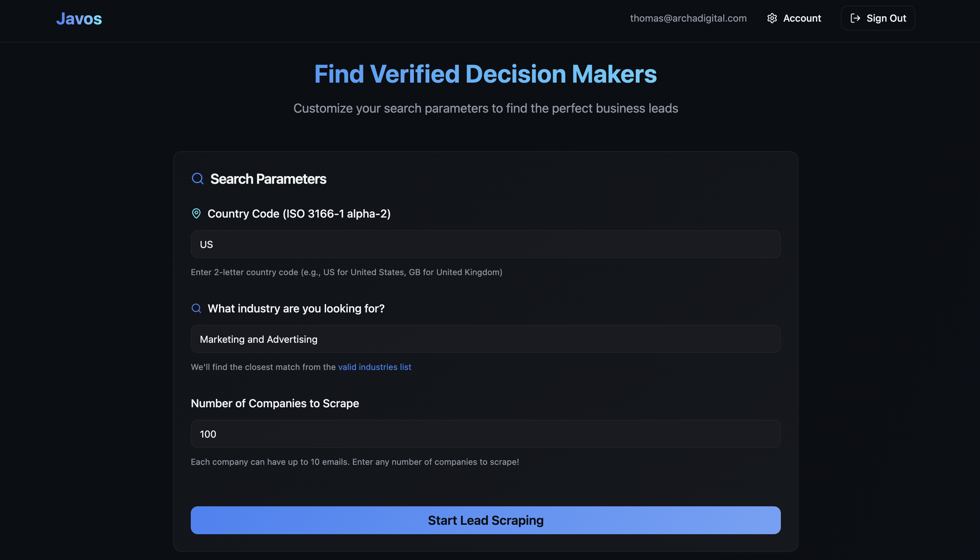Choose Sign Out in the top bar
Viewport: 980px width, 560px height.
(878, 18)
